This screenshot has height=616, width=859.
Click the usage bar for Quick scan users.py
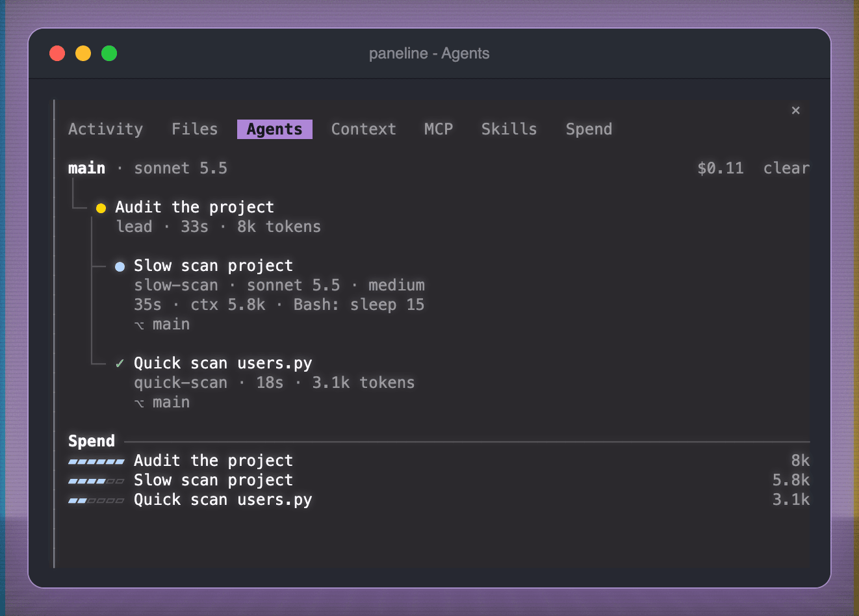pos(96,500)
